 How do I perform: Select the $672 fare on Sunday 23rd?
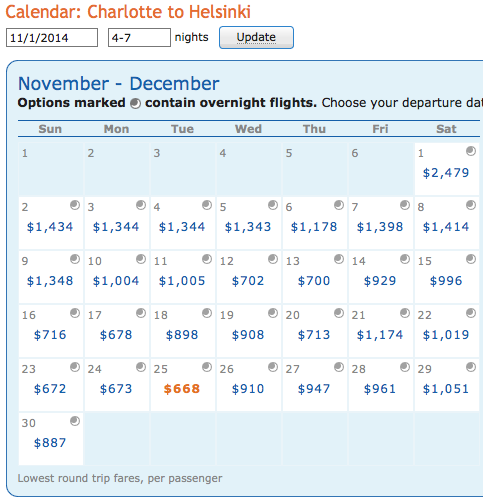[50, 389]
